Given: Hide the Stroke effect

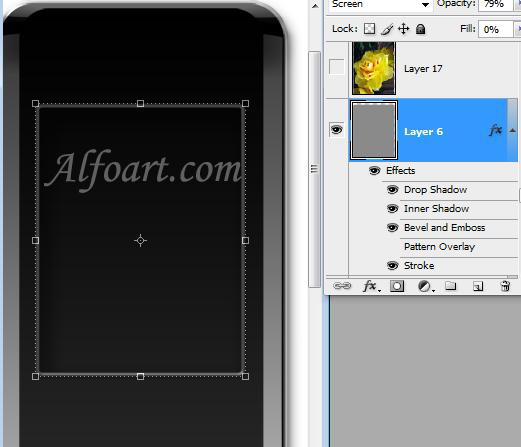Looking at the screenshot, I should click(x=392, y=266).
